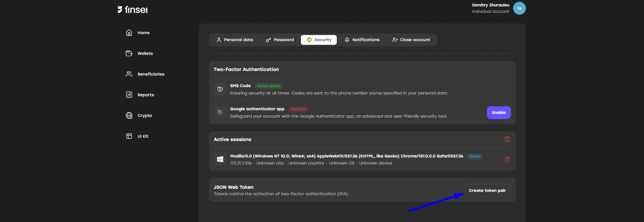644x222 pixels.
Task: Click the 'Unknown OS' session detail
Action: 341,163
